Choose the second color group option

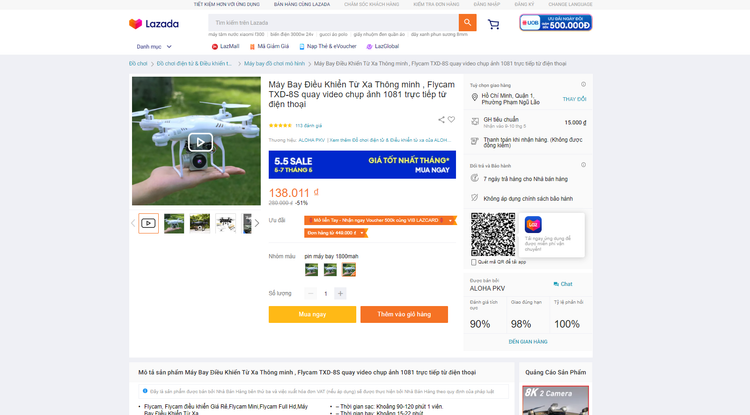point(330,270)
